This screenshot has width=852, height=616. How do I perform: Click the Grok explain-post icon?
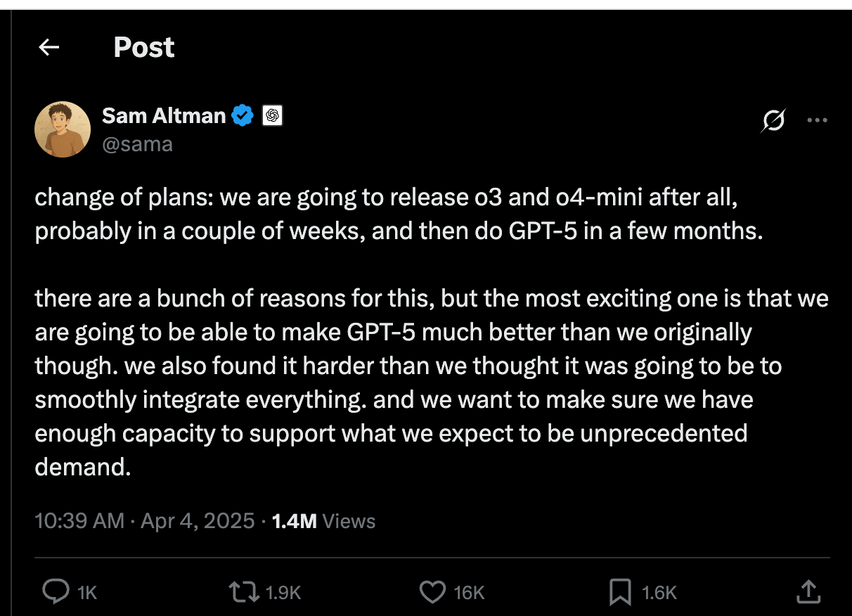click(773, 121)
